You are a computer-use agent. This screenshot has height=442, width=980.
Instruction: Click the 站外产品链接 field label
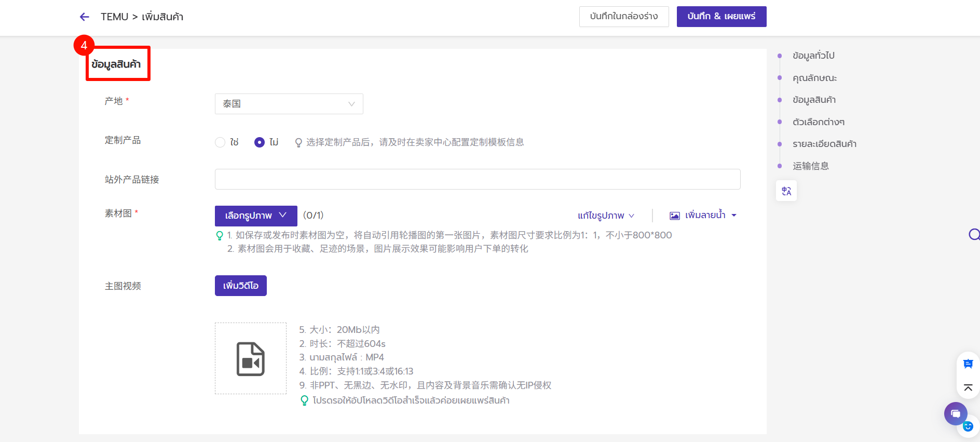(132, 180)
